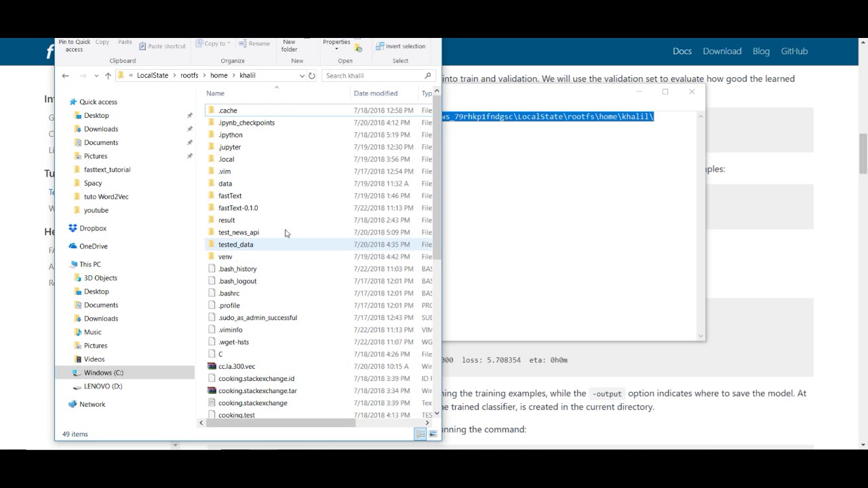868x488 pixels.
Task: Select This PC in navigation pane
Action: click(x=90, y=264)
